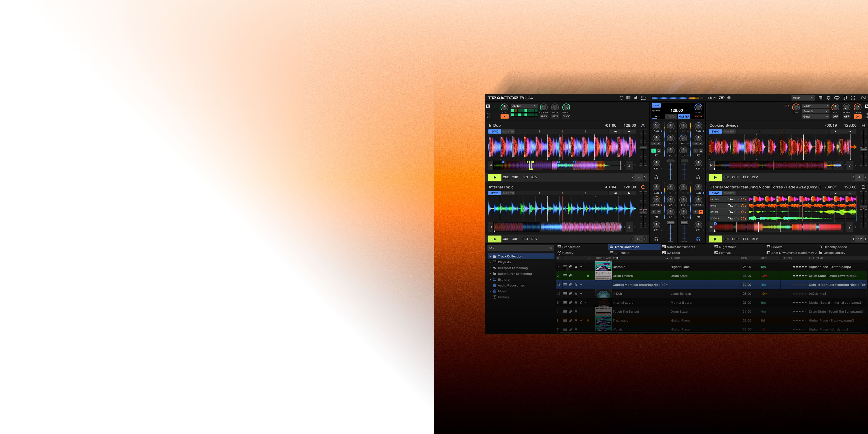Screen dimensions: 868x434
Task: Open the DJ Tools favorite tab
Action: click(x=671, y=253)
